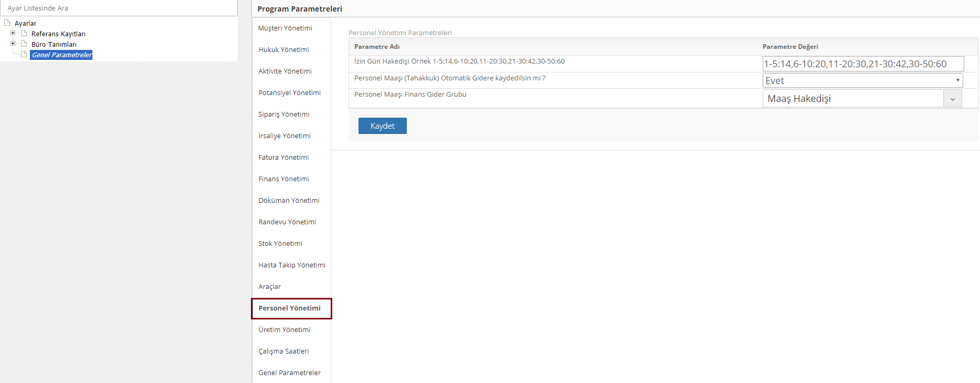Click the Referans Kayıtları page icon

[x=24, y=33]
